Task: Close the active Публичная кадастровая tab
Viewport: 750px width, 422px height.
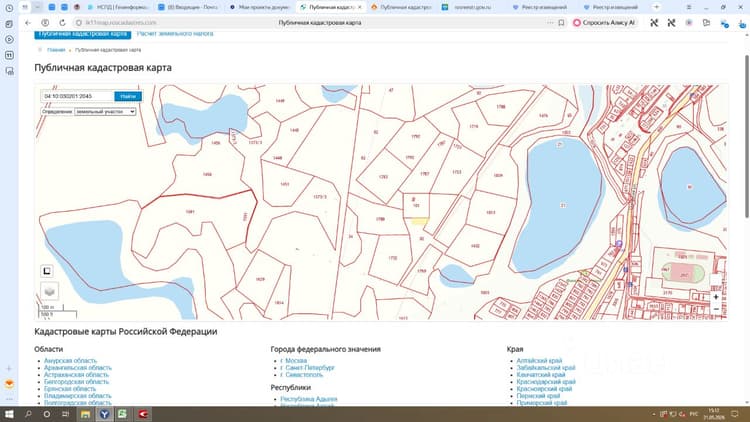Action: coord(360,7)
